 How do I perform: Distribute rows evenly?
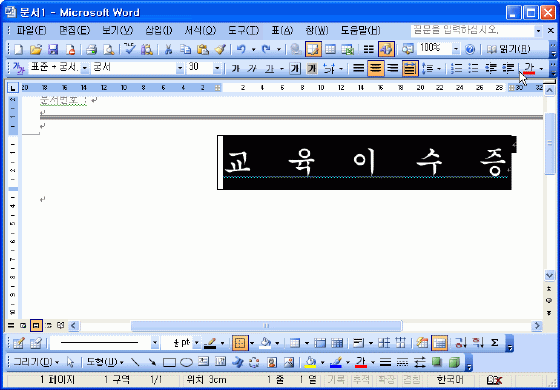tap(384, 343)
